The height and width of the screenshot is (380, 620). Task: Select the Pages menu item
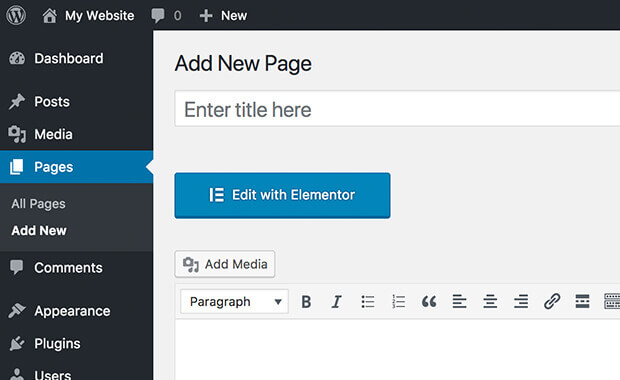[76, 167]
